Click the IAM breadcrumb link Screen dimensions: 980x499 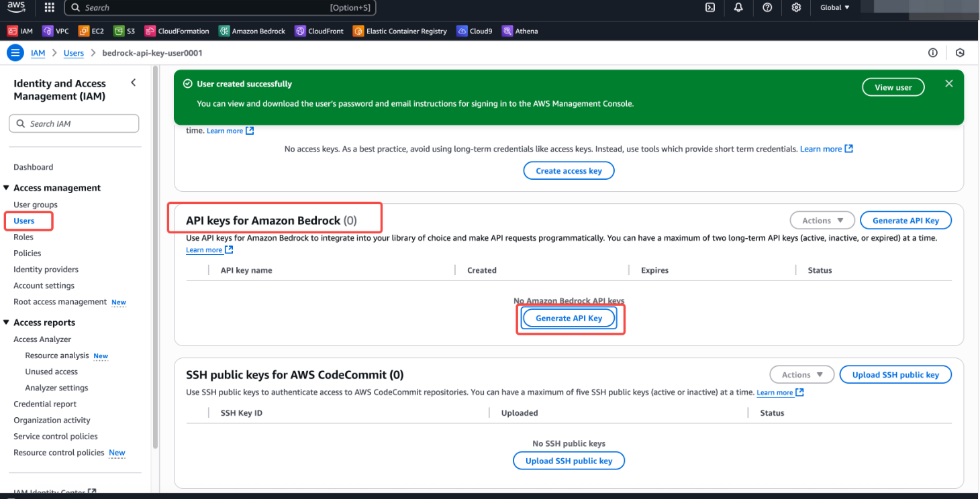pos(38,53)
